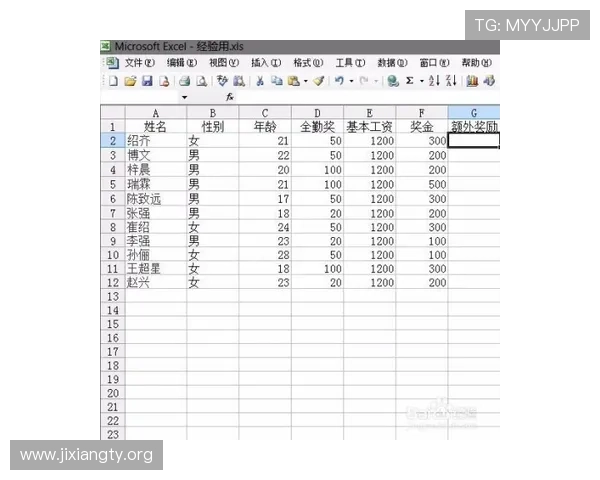Open the 工具 (Tools) menu
This screenshot has width=600, height=480.
(350, 63)
